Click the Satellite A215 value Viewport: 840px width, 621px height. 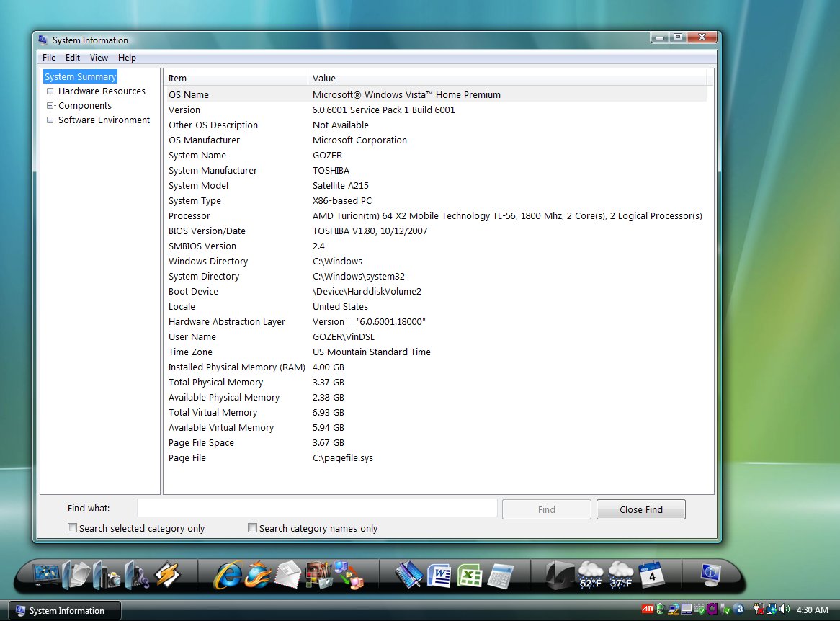click(341, 185)
